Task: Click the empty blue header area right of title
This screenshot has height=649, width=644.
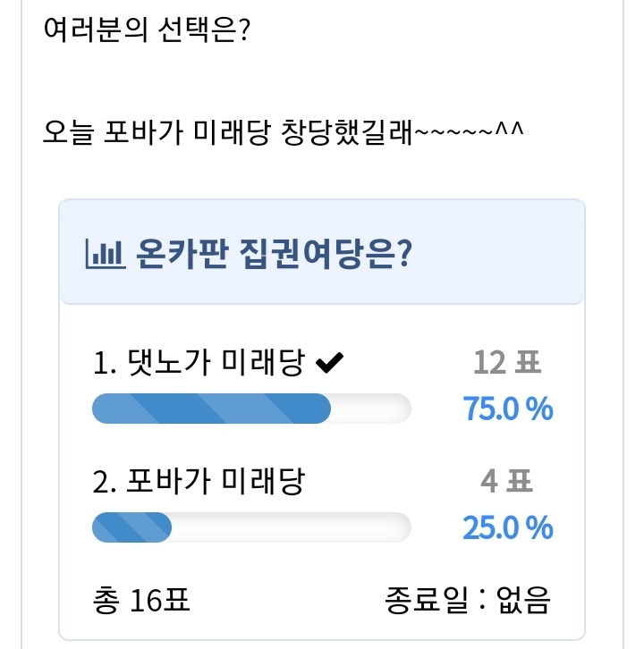Action: 501,257
